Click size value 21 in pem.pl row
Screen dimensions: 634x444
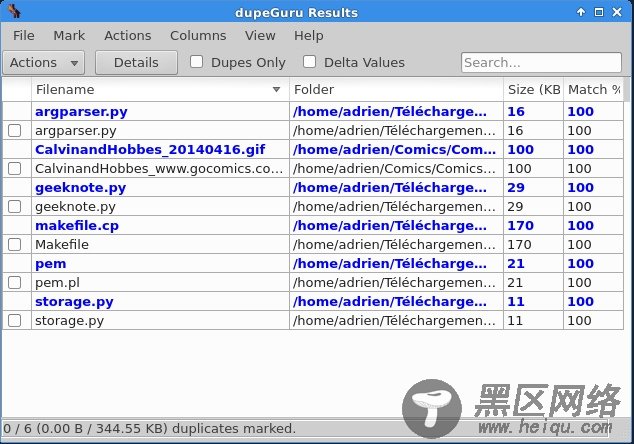click(515, 283)
